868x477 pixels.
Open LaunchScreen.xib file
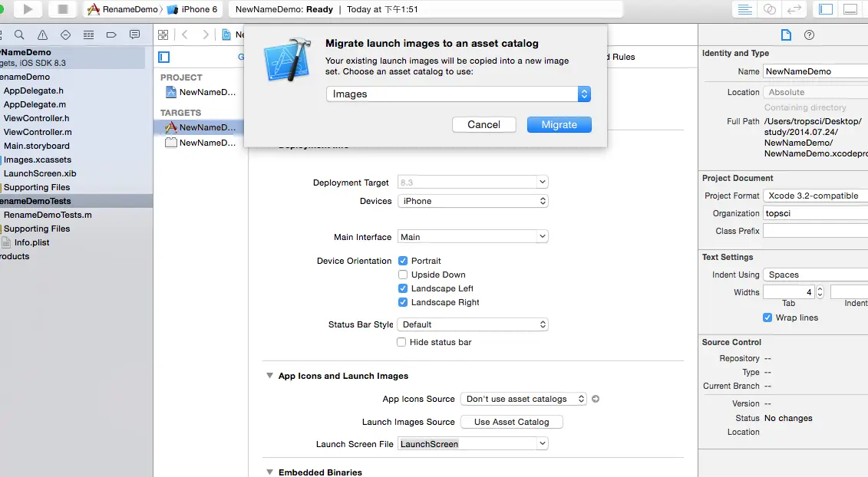[x=40, y=174]
